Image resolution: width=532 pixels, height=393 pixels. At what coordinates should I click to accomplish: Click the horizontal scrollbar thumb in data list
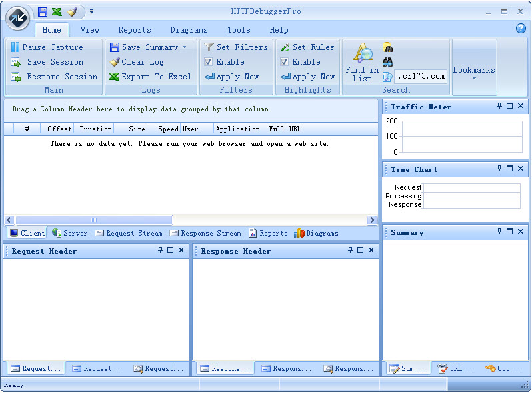pos(93,220)
